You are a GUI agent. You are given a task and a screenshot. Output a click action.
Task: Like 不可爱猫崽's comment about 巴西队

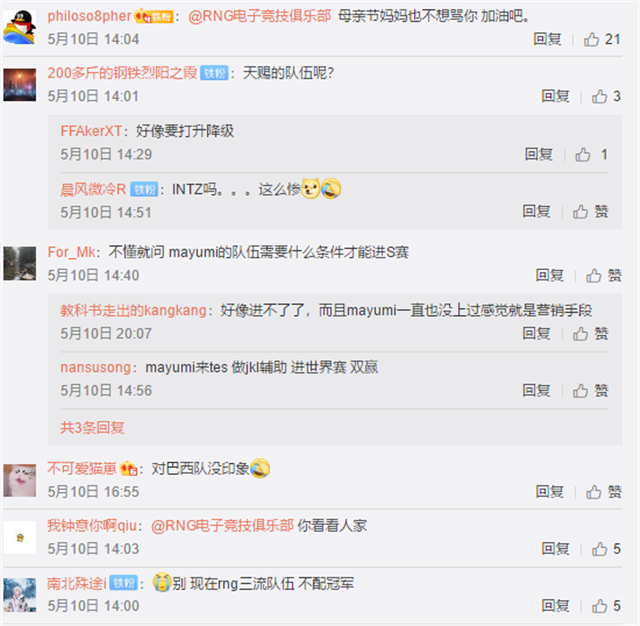[x=604, y=492]
